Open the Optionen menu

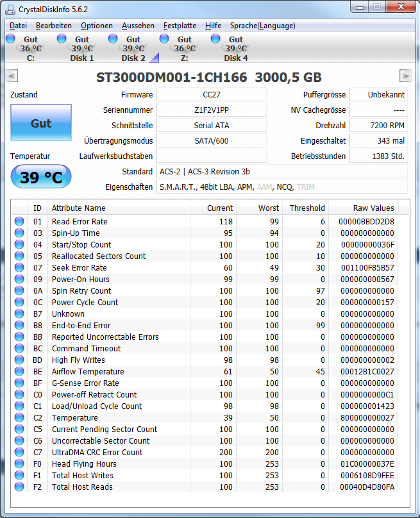96,26
